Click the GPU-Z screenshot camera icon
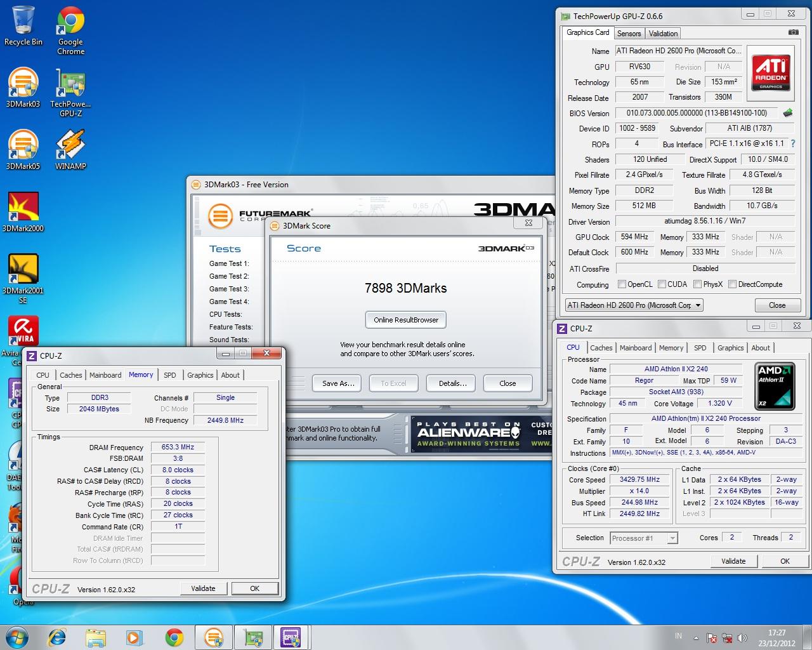 click(x=793, y=32)
